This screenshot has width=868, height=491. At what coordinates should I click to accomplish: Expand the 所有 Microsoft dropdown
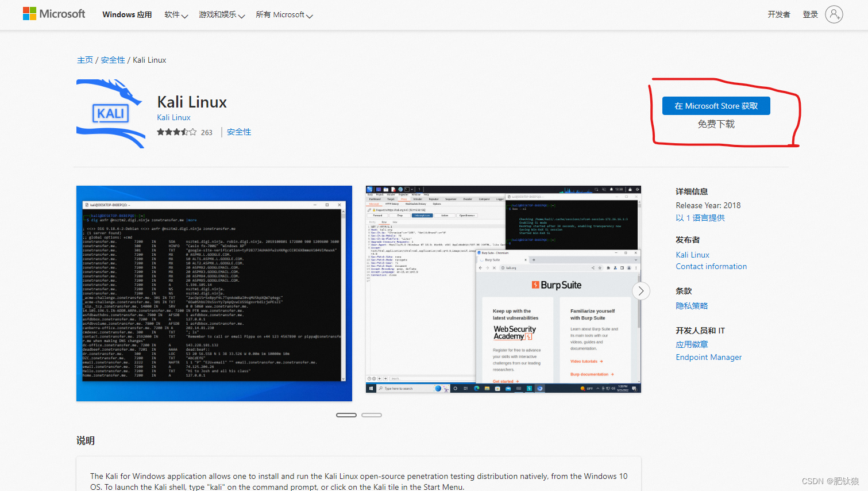pyautogui.click(x=284, y=14)
